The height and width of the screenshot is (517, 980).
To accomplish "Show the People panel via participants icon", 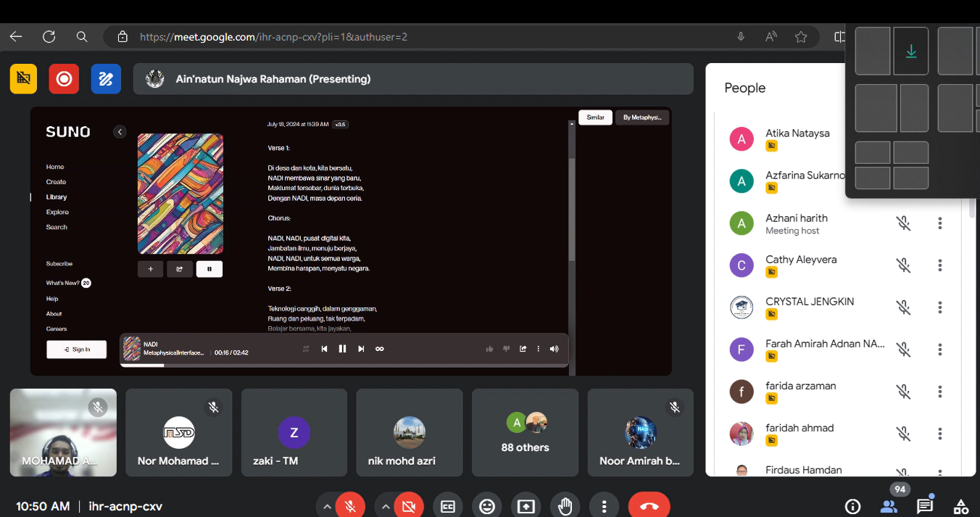I will pos(889,506).
